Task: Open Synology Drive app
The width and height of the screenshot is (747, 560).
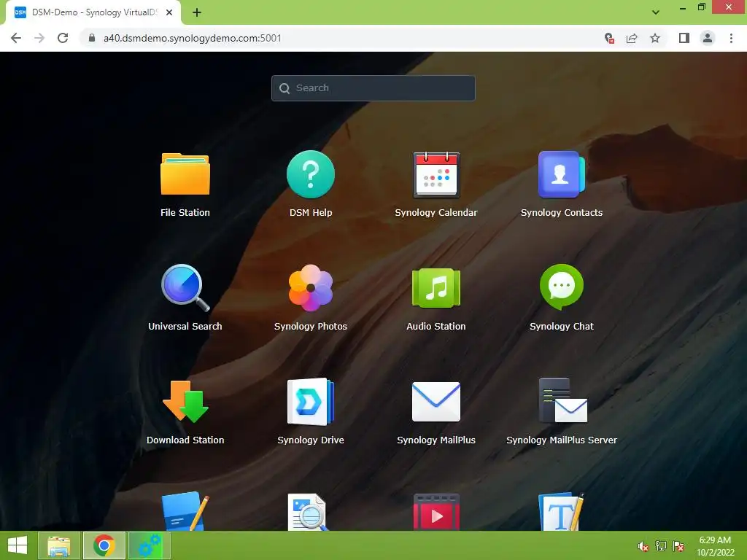Action: [x=311, y=402]
